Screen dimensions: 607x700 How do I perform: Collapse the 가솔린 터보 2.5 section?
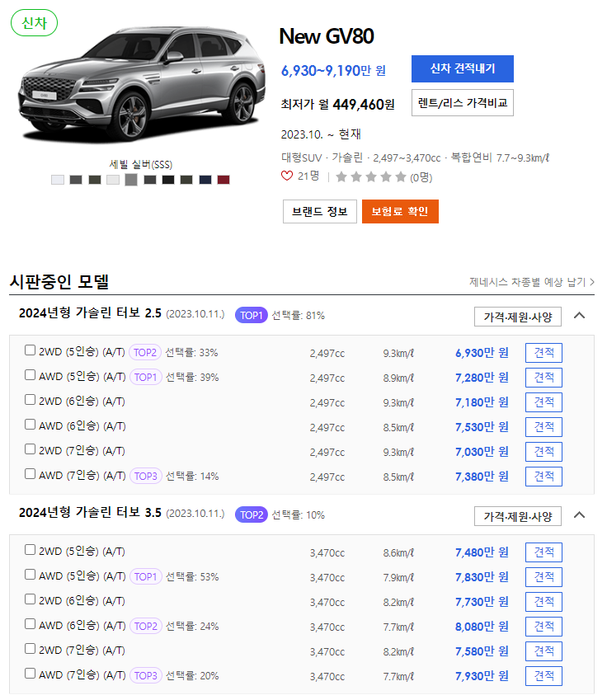(579, 316)
